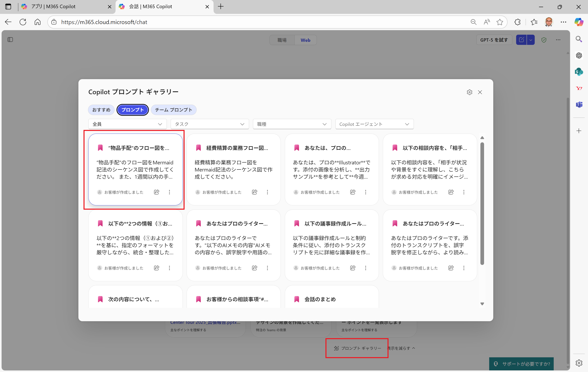Select the おすすめ filter pill
The width and height of the screenshot is (588, 372).
101,110
